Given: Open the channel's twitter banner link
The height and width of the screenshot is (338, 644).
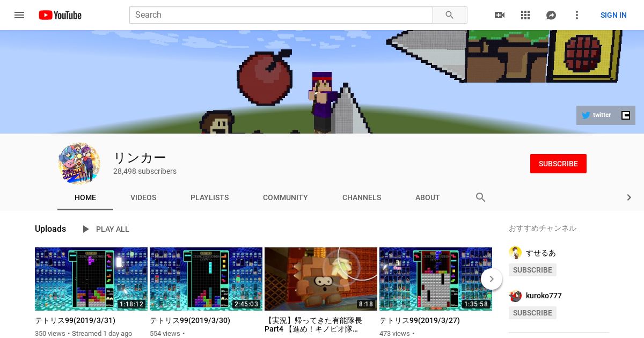Looking at the screenshot, I should pyautogui.click(x=596, y=115).
